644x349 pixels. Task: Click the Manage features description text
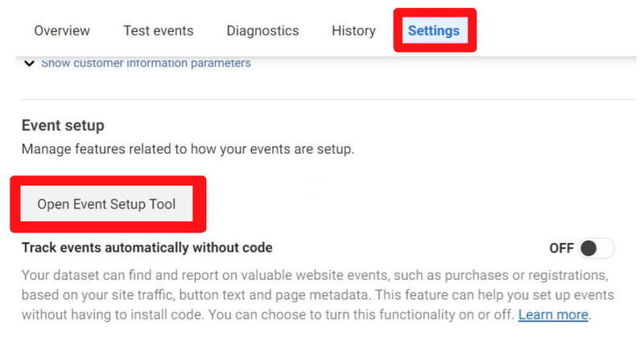(188, 149)
